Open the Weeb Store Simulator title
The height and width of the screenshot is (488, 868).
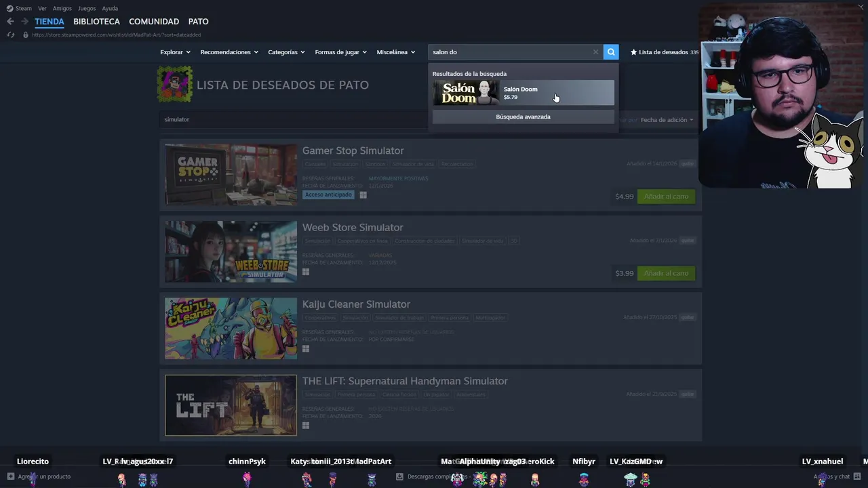(353, 227)
